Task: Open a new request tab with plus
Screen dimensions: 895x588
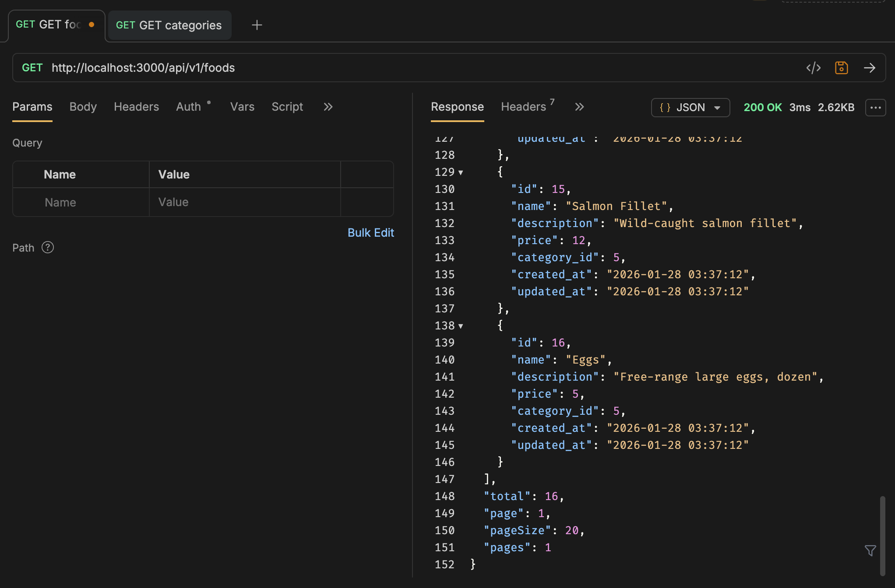Action: click(x=257, y=25)
